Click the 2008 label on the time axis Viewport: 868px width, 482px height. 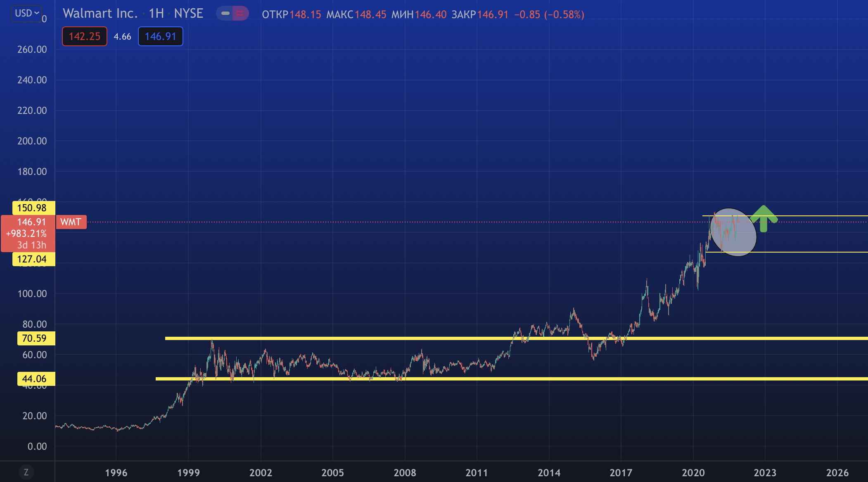[405, 473]
